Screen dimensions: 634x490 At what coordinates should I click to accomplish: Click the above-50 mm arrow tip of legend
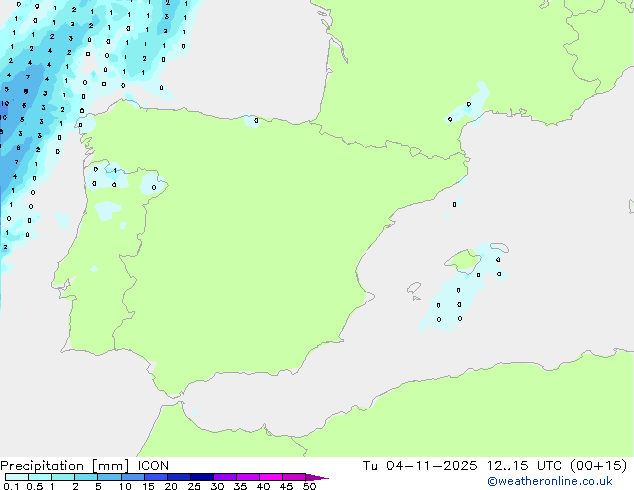317,477
